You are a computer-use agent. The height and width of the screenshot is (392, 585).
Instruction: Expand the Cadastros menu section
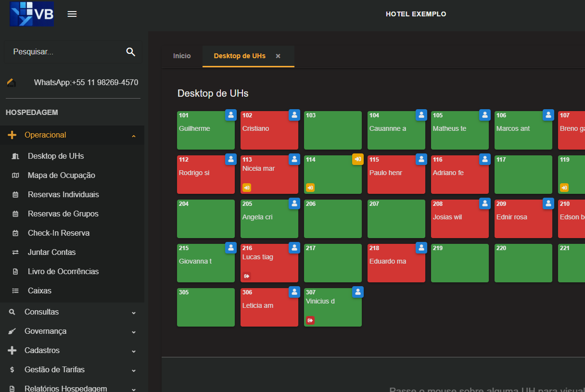point(72,351)
